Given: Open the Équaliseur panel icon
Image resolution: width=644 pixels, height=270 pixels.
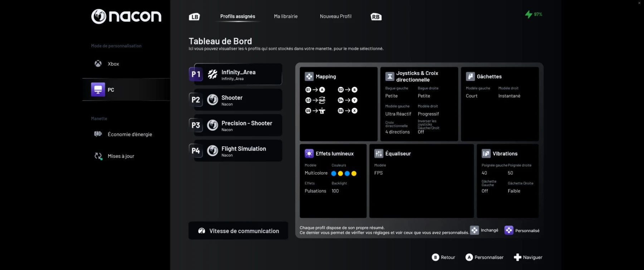Looking at the screenshot, I should (379, 153).
